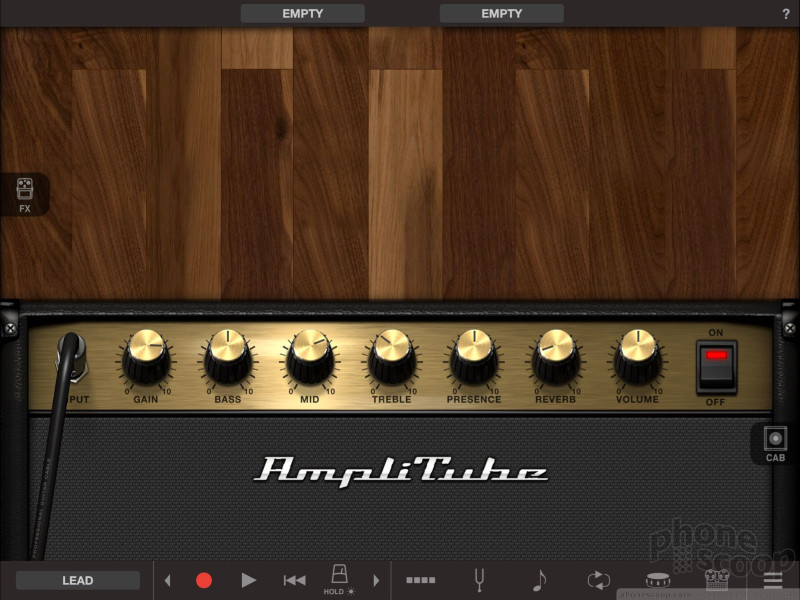This screenshot has height=600, width=800.
Task: Collapse toolbar with the left arrow
Action: pyautogui.click(x=167, y=580)
